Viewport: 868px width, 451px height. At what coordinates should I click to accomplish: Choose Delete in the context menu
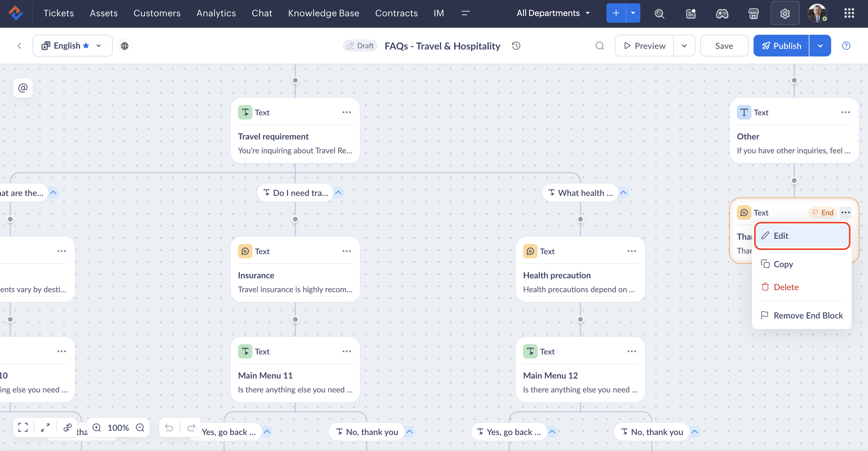786,287
